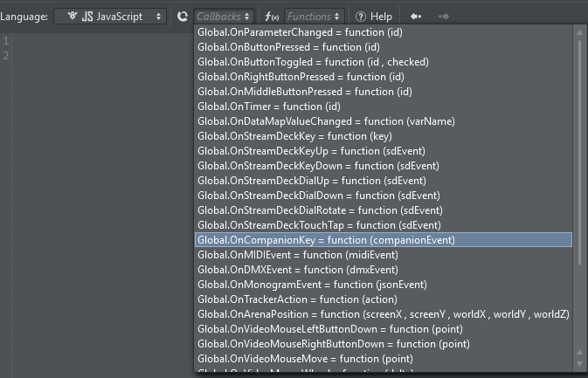The image size is (588, 378).
Task: Click the f(x) functions icon
Action: click(272, 16)
